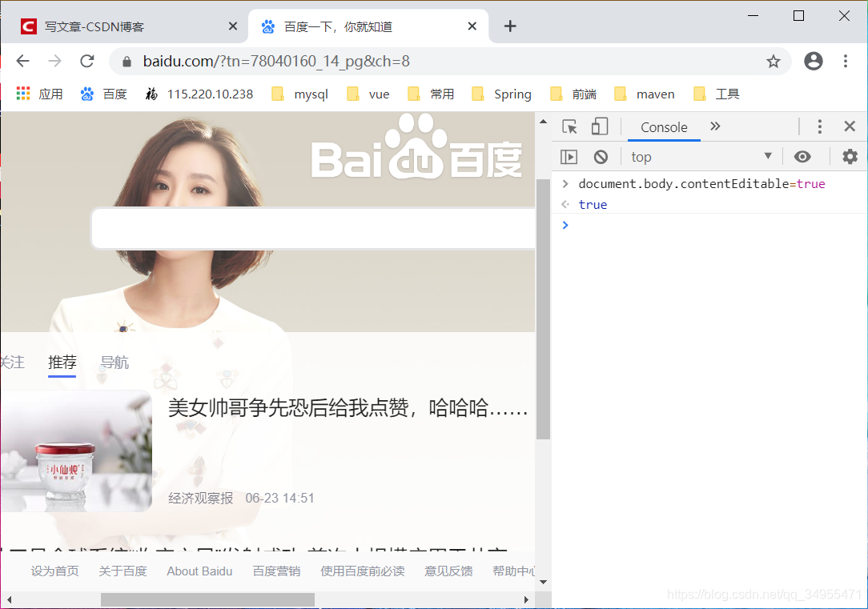Toggle DevTools device toolbar icon

tap(600, 126)
